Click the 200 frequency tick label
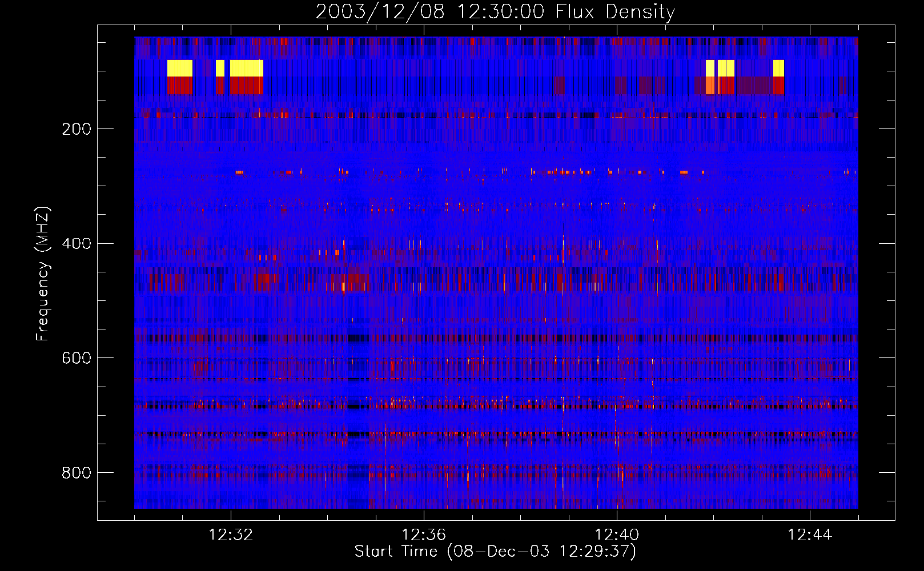Image resolution: width=924 pixels, height=571 pixels. point(77,129)
